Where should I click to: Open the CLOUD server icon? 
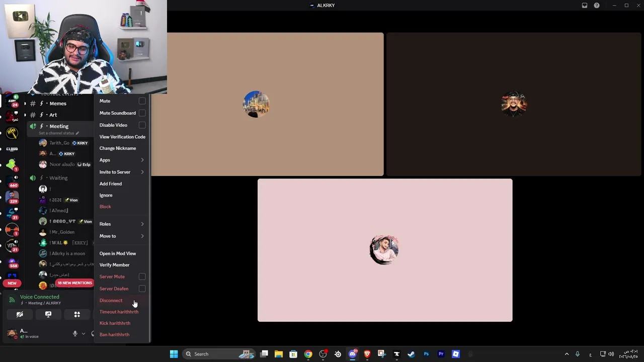(12, 149)
